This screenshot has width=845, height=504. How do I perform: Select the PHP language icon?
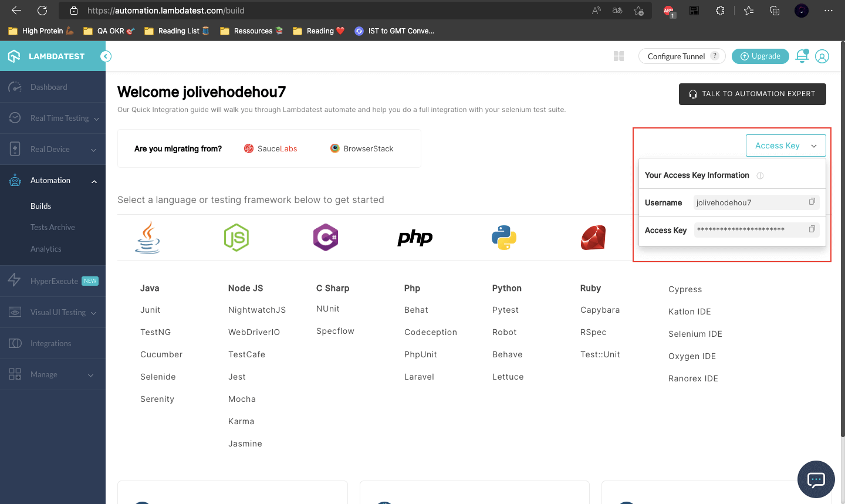point(415,237)
